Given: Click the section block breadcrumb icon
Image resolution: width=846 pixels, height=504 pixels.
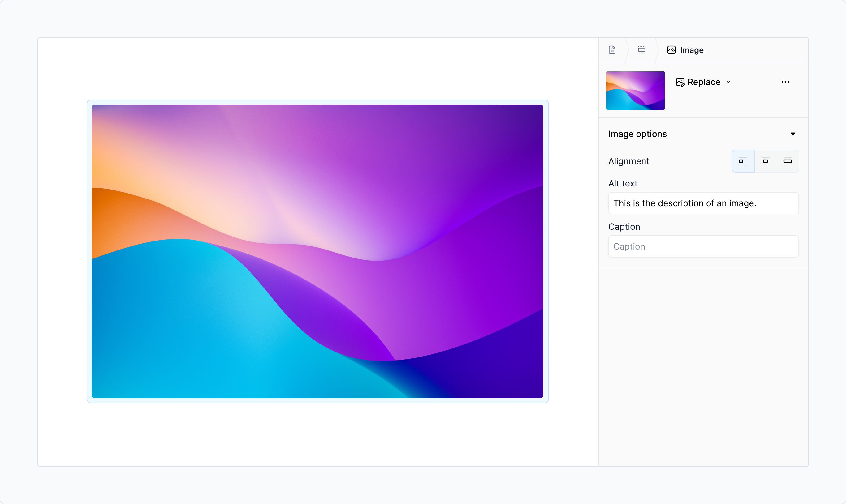Looking at the screenshot, I should pos(641,50).
